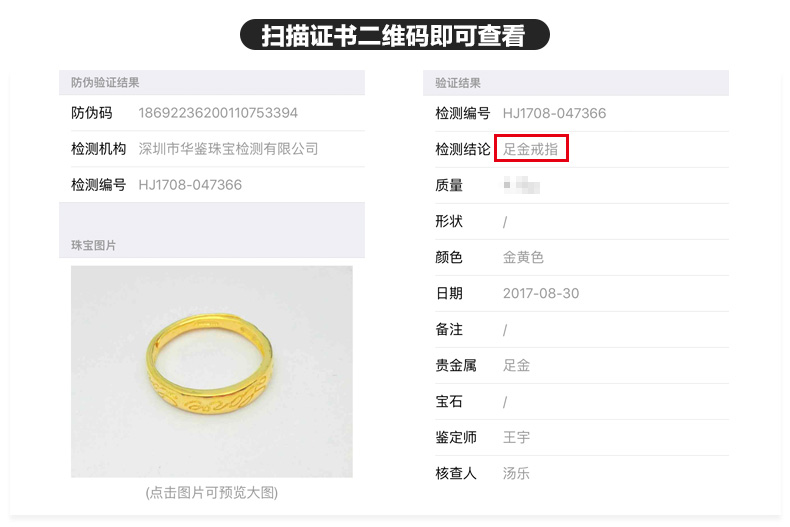This screenshot has width=790, height=527.
Task: Click the gold ring jewelry image
Action: [212, 371]
